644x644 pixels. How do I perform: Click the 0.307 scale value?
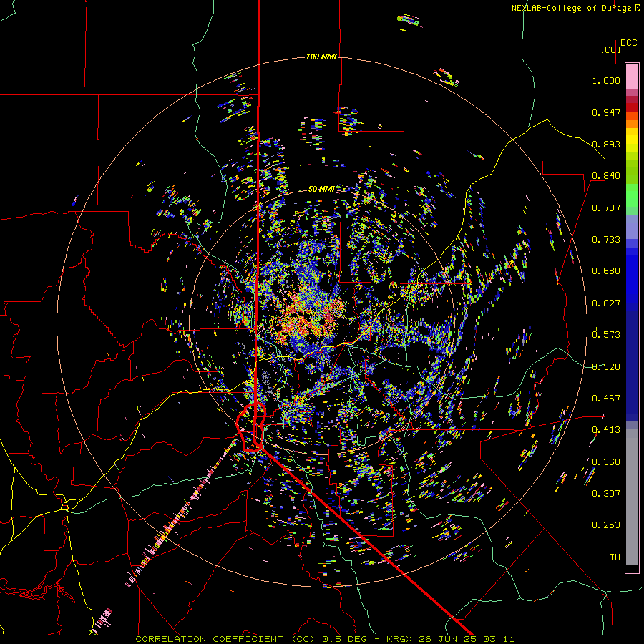click(x=606, y=494)
